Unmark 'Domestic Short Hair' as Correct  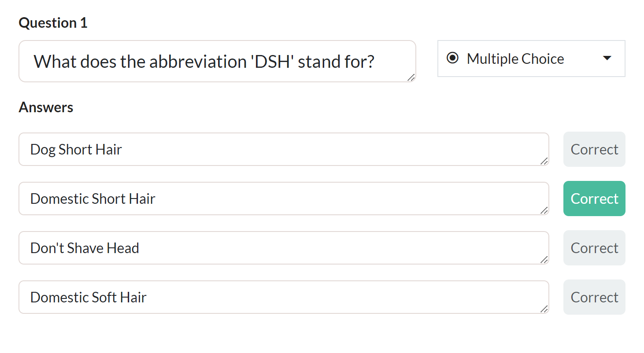click(x=594, y=199)
